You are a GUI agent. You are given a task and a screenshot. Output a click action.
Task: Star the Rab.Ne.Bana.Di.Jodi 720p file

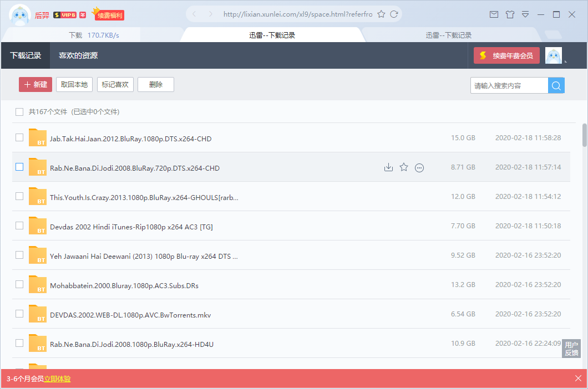tap(404, 167)
